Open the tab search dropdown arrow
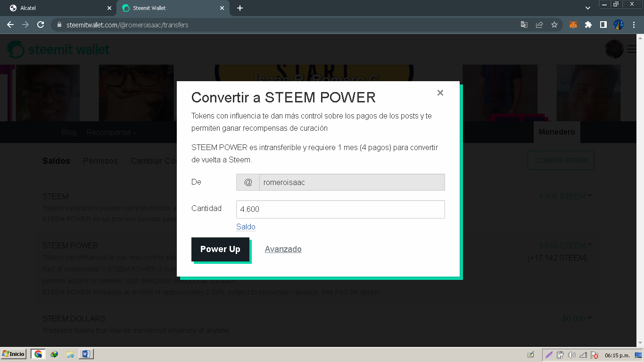Viewport: 644px width, 362px height. point(588,8)
